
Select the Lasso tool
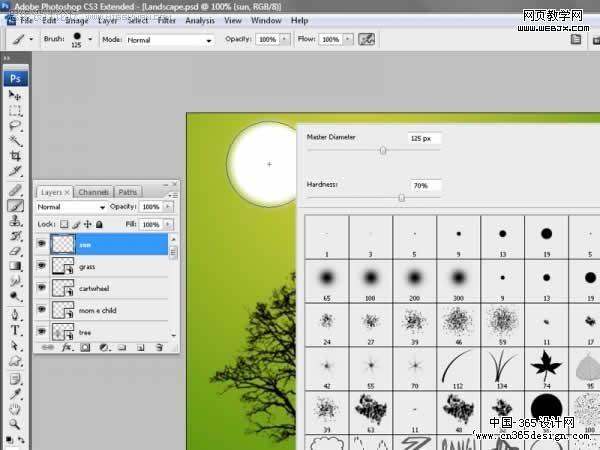tap(15, 126)
